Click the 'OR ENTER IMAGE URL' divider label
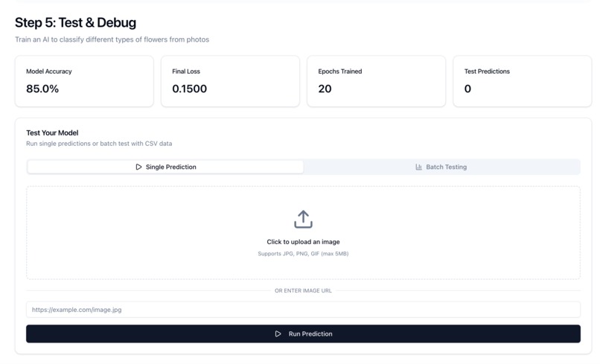600x364 pixels. [303, 290]
